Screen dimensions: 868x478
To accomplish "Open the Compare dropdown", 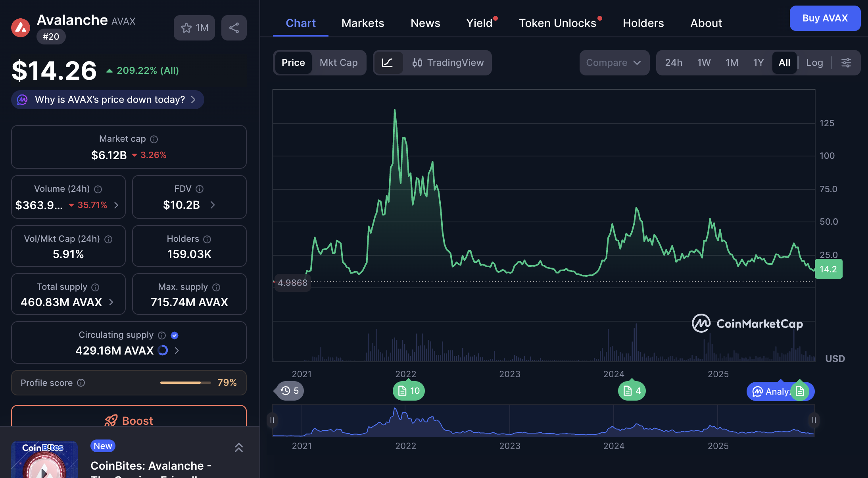I will 614,63.
